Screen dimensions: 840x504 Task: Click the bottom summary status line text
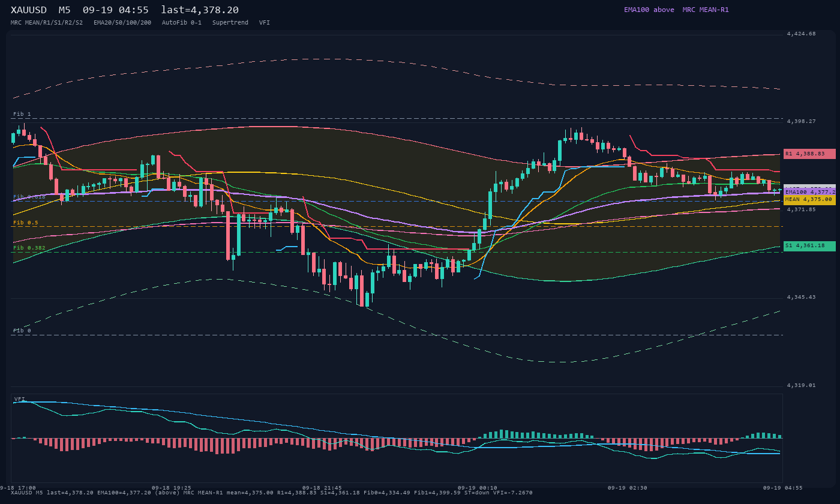tap(272, 493)
